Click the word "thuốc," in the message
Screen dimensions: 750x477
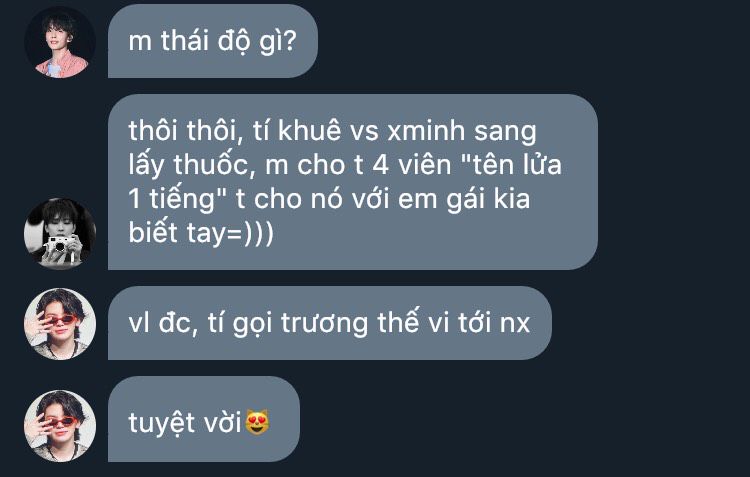[211, 165]
